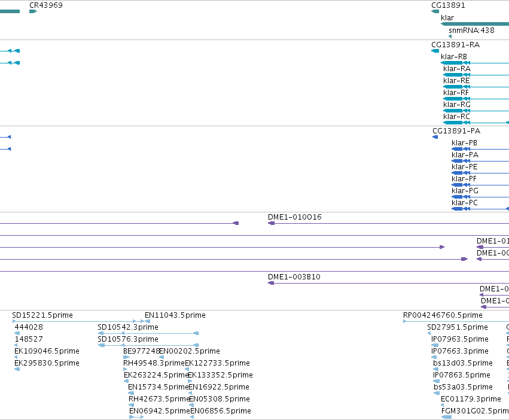Screen dimensions: 509x420
Task: Select the EN16922.5prime EST label
Action: (219, 387)
